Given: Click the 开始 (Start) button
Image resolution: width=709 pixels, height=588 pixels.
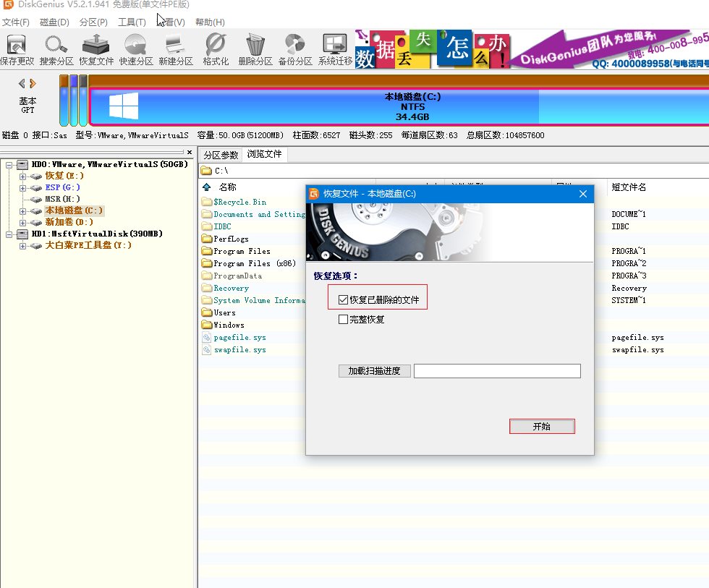Looking at the screenshot, I should tap(542, 426).
